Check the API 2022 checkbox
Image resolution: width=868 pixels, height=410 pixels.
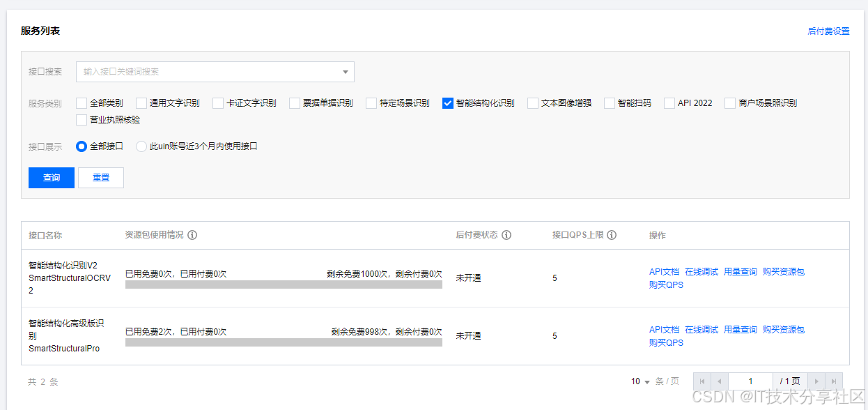point(669,103)
